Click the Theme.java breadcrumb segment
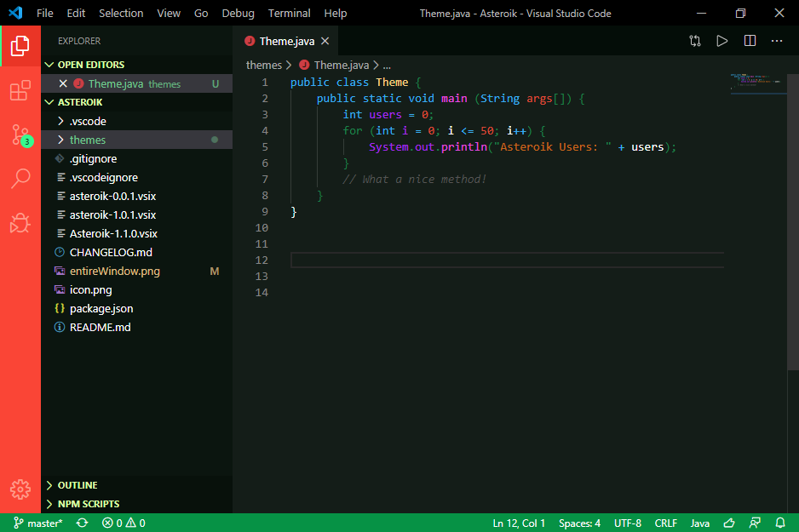The image size is (799, 532). [x=341, y=66]
